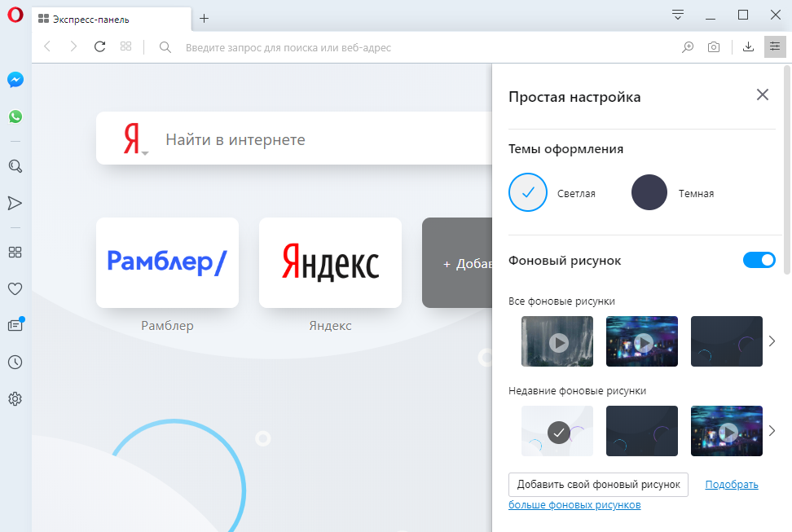Toggle the Фоновый рисунок switch
Screen dimensions: 792x532
click(x=759, y=260)
